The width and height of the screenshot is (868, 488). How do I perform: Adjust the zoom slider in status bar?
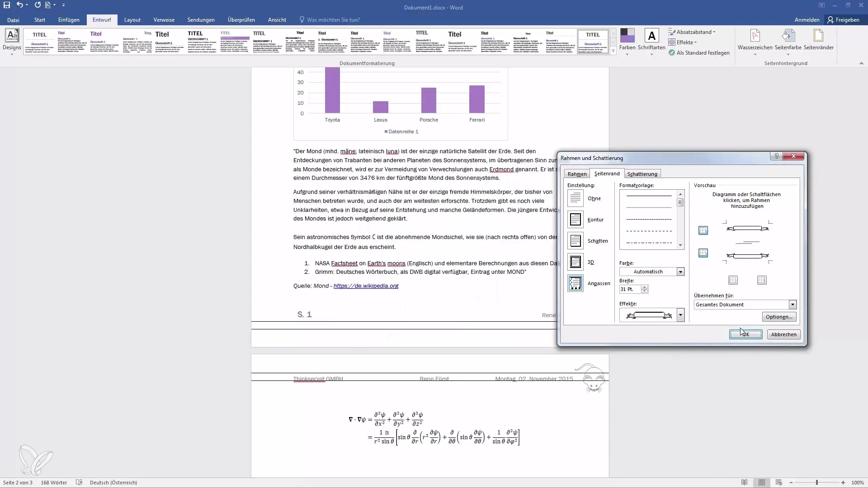817,483
